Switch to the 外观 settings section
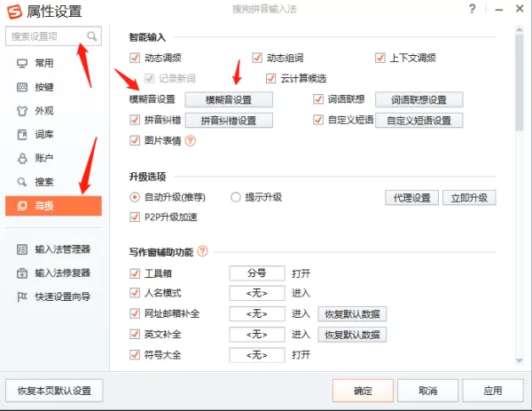Screen dimensions: 532x411 tap(53, 111)
